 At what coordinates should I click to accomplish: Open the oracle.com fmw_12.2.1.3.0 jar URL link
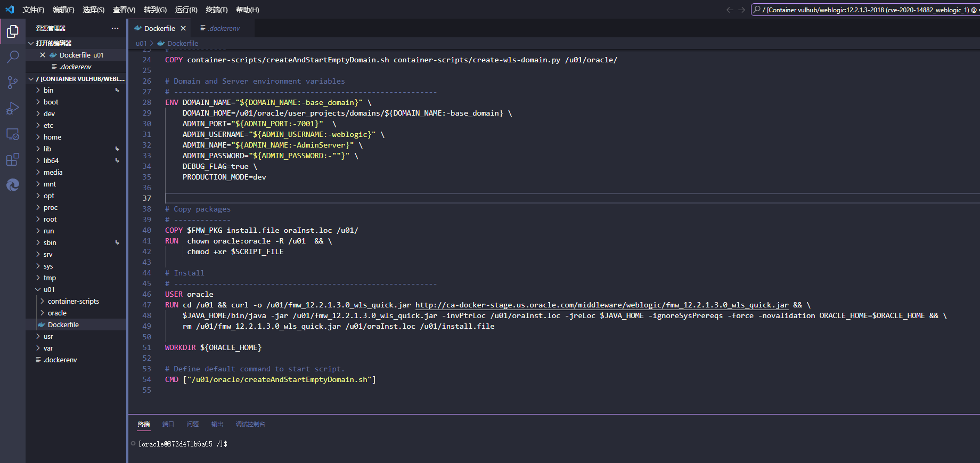(602, 305)
